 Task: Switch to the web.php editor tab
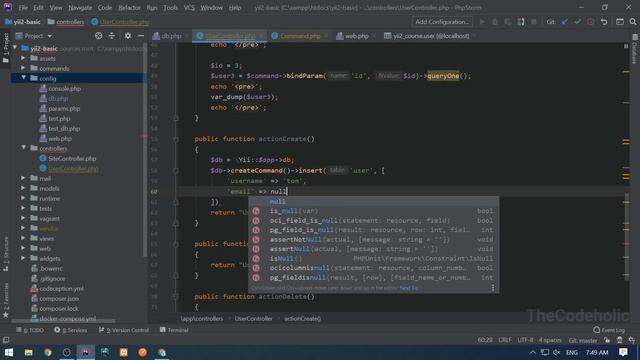click(357, 36)
